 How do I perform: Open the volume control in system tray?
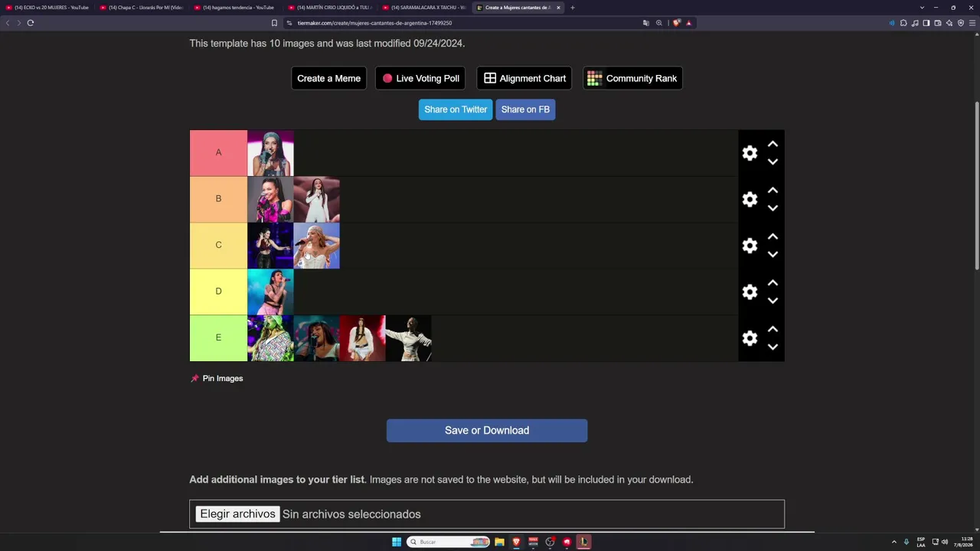(945, 542)
